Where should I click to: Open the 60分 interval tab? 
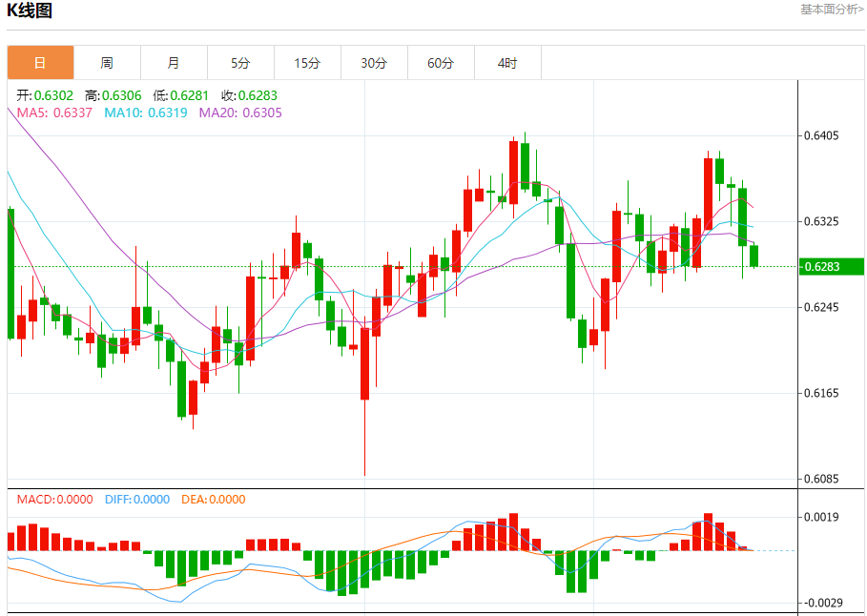[x=441, y=63]
